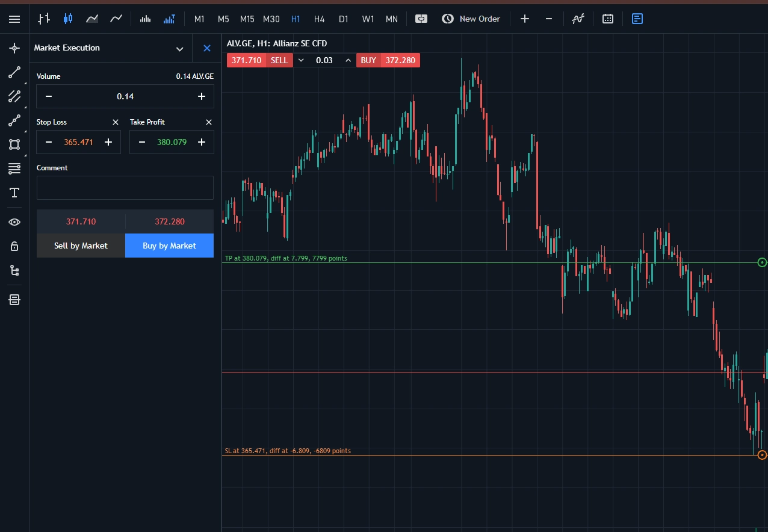Increase Take Profit with plus control
Viewport: 768px width, 532px height.
pos(202,142)
